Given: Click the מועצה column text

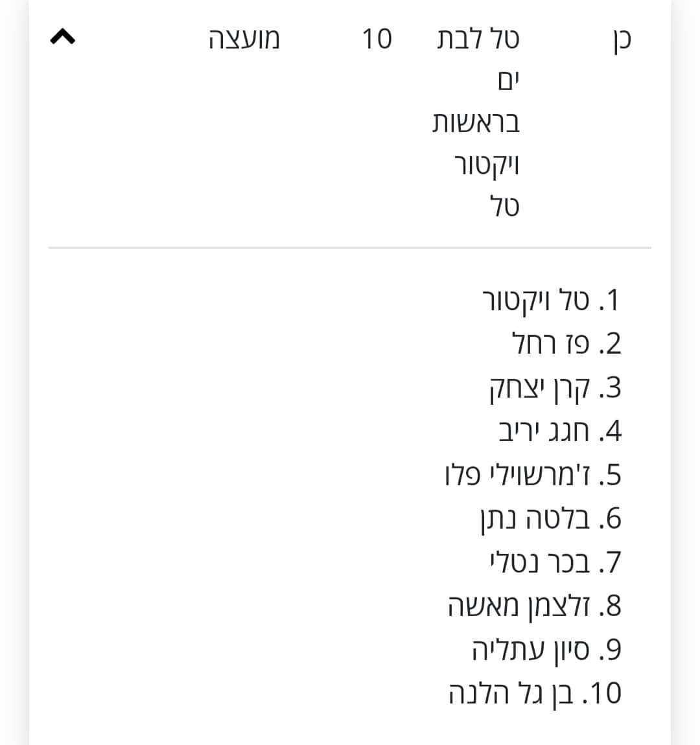Looking at the screenshot, I should [244, 38].
